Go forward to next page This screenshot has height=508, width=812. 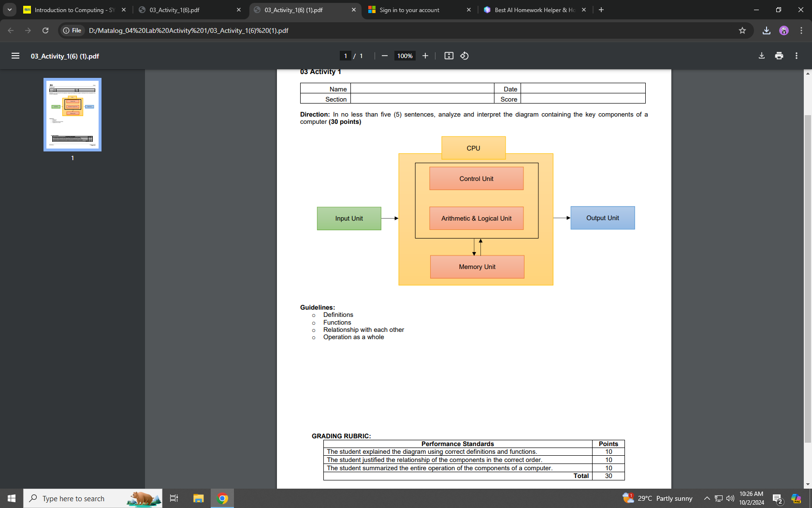click(x=28, y=30)
